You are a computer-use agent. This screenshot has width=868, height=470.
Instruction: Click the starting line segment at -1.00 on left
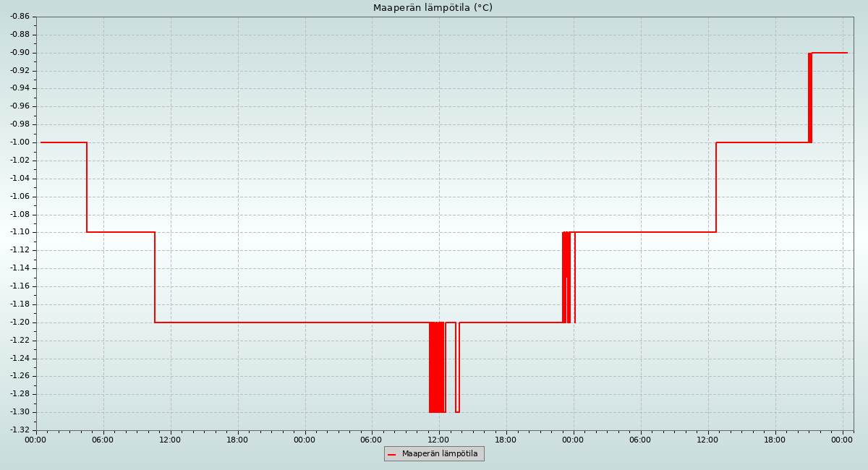[x=64, y=142]
